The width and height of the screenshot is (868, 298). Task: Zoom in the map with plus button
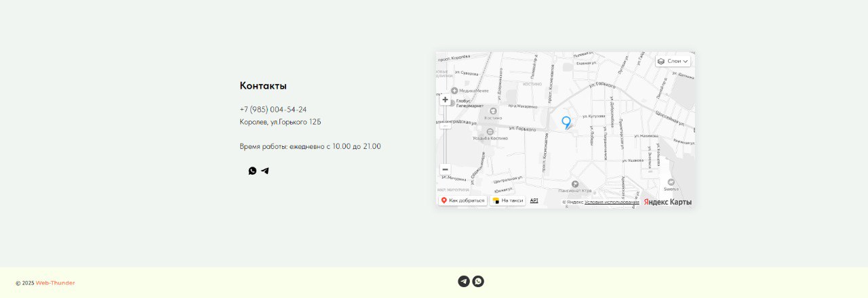pyautogui.click(x=445, y=100)
